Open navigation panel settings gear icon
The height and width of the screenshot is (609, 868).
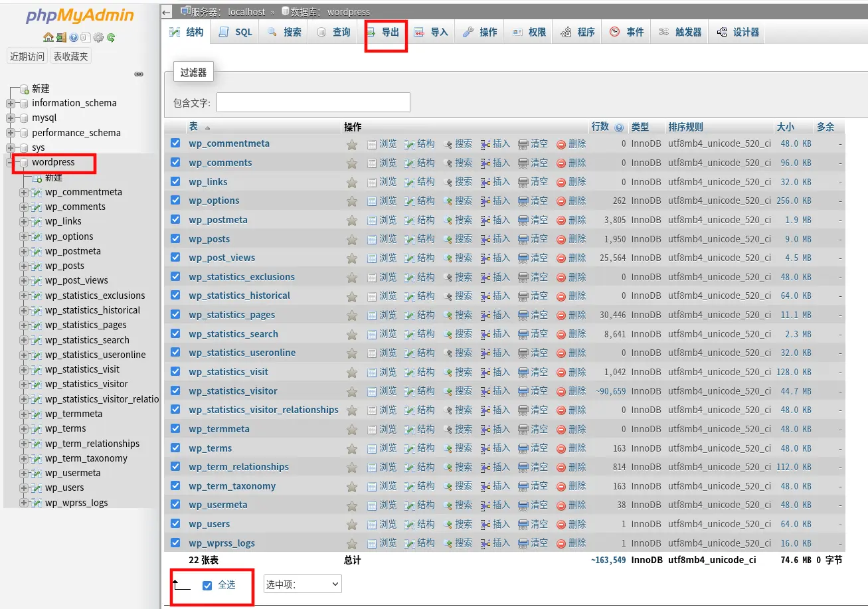point(98,37)
